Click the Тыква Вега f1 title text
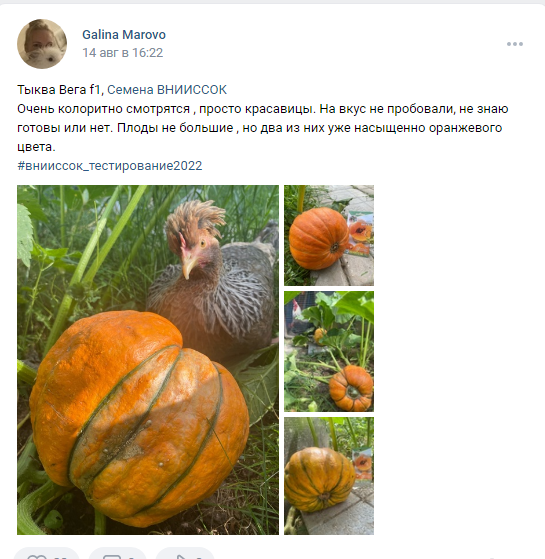This screenshot has height=559, width=545. [60, 89]
